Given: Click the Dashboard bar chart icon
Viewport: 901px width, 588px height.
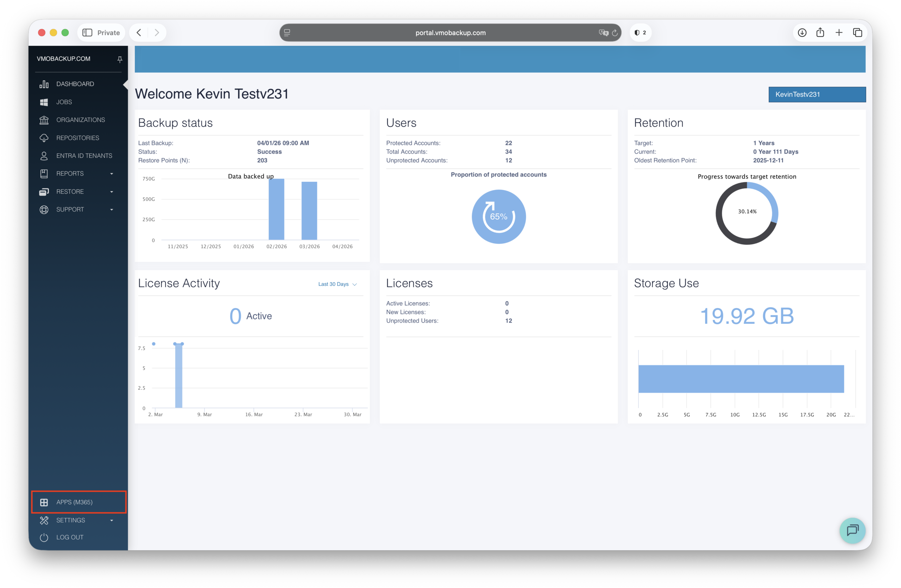Looking at the screenshot, I should click(x=44, y=84).
